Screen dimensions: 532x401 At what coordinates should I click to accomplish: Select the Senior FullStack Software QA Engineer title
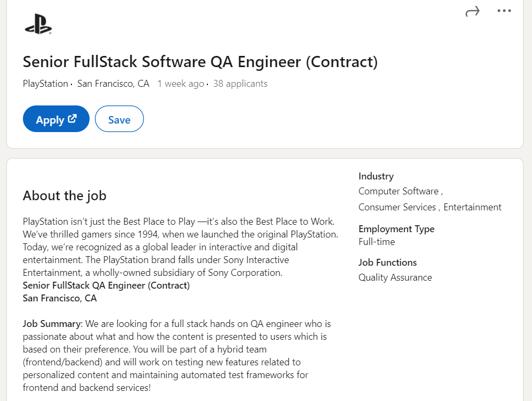click(x=200, y=62)
